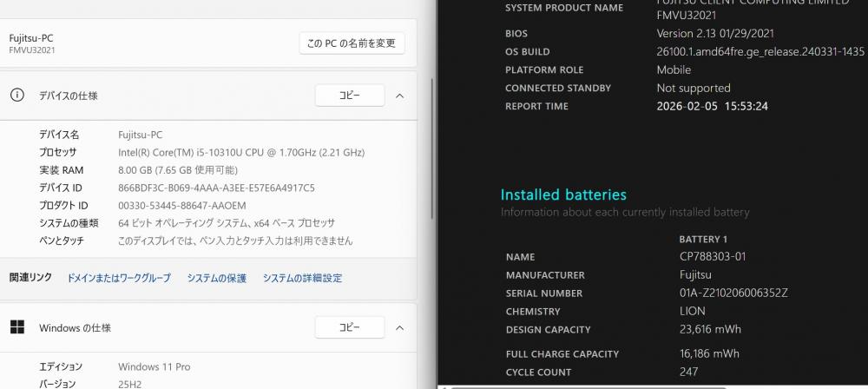Click the info icon beside デバイスの仕様
The width and height of the screenshot is (868, 389).
coord(16,96)
